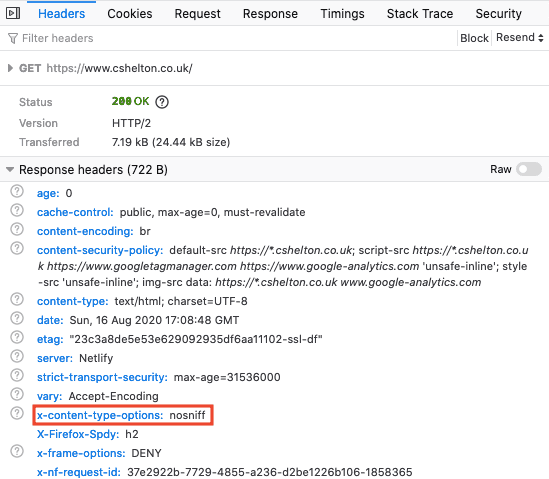The image size is (549, 479).
Task: Click the Accept-Encoding vary value
Action: [113, 396]
